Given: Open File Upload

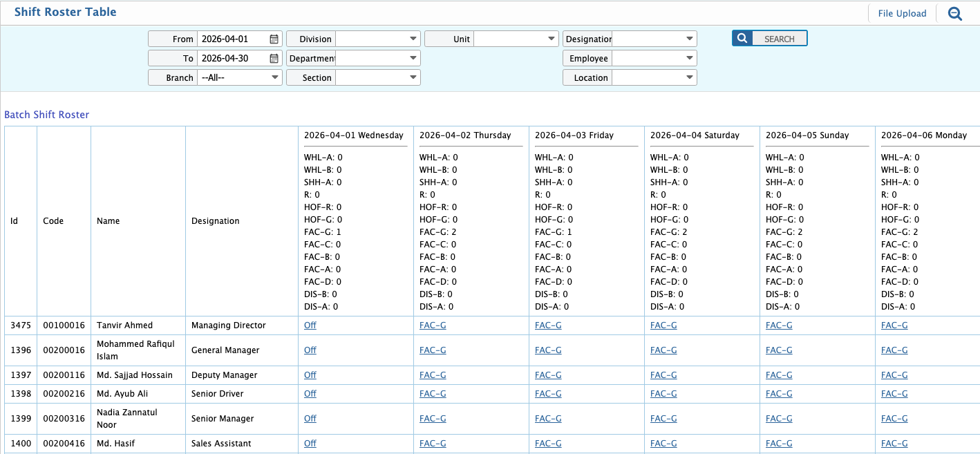Looking at the screenshot, I should [x=902, y=13].
